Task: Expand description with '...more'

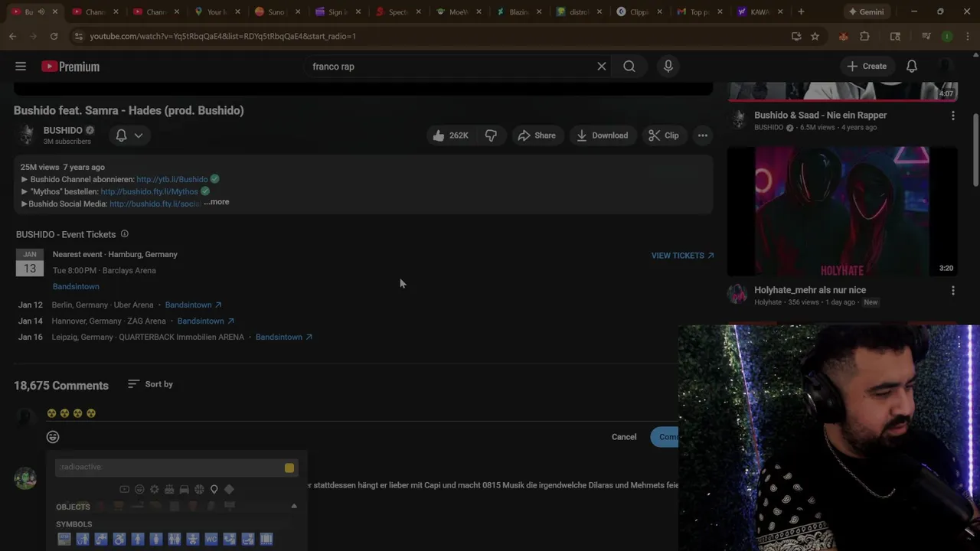Action: coord(217,202)
